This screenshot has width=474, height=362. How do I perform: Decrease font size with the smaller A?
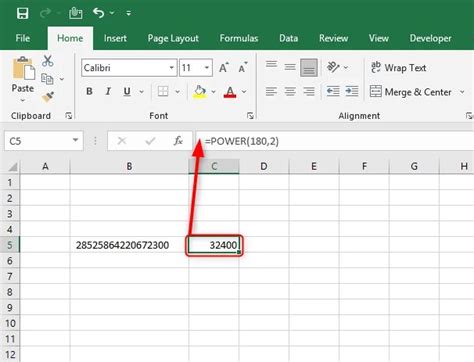(x=243, y=67)
